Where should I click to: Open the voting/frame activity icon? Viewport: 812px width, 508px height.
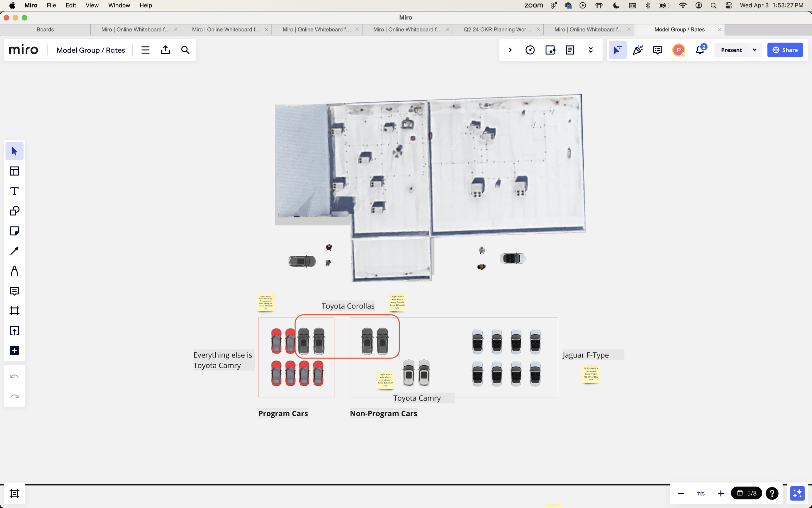(550, 50)
